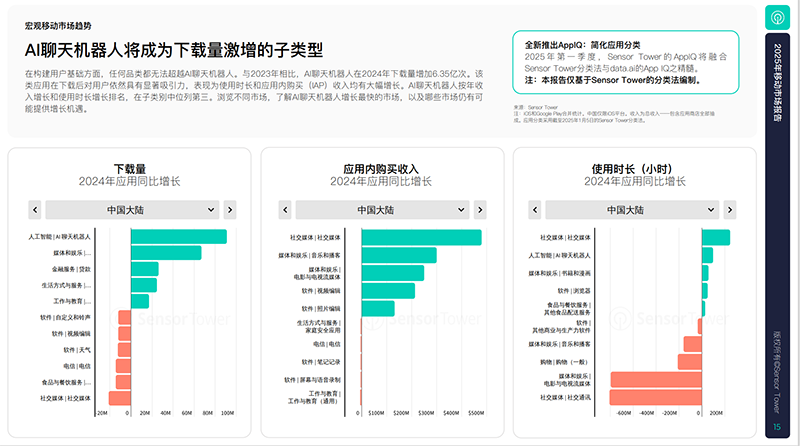Click the red 电影与电视流媒体 usage bar
The width and height of the screenshot is (800, 446).
point(656,380)
